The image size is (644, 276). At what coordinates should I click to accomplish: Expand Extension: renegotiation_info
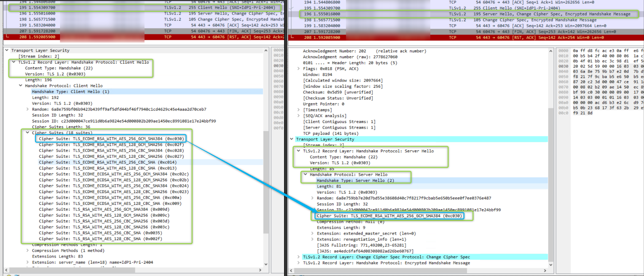point(312,239)
